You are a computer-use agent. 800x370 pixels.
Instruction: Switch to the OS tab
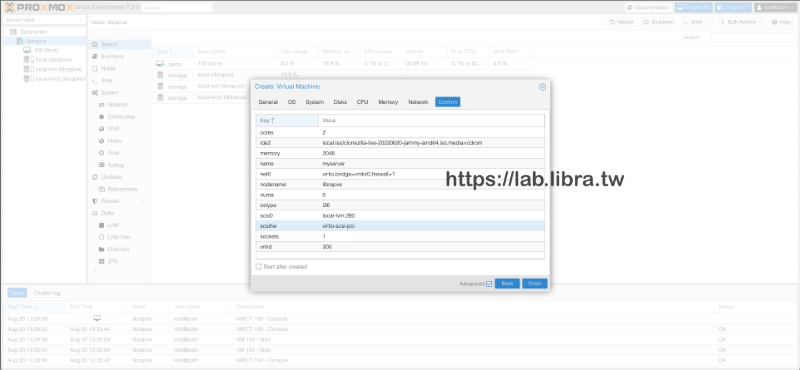point(291,102)
